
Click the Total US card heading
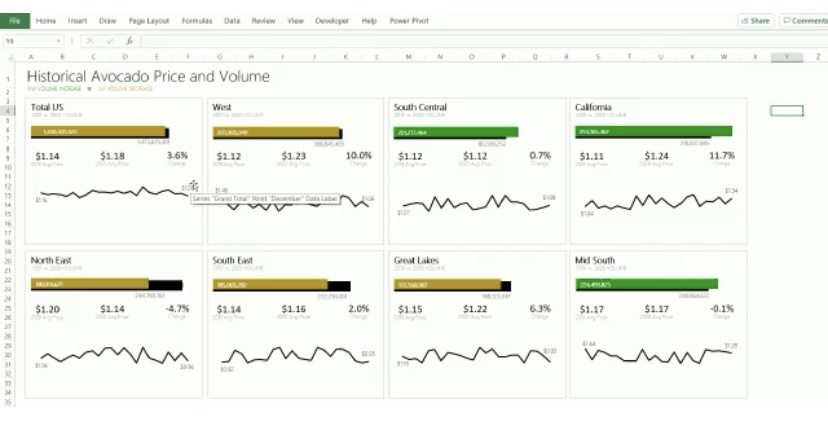[x=47, y=107]
